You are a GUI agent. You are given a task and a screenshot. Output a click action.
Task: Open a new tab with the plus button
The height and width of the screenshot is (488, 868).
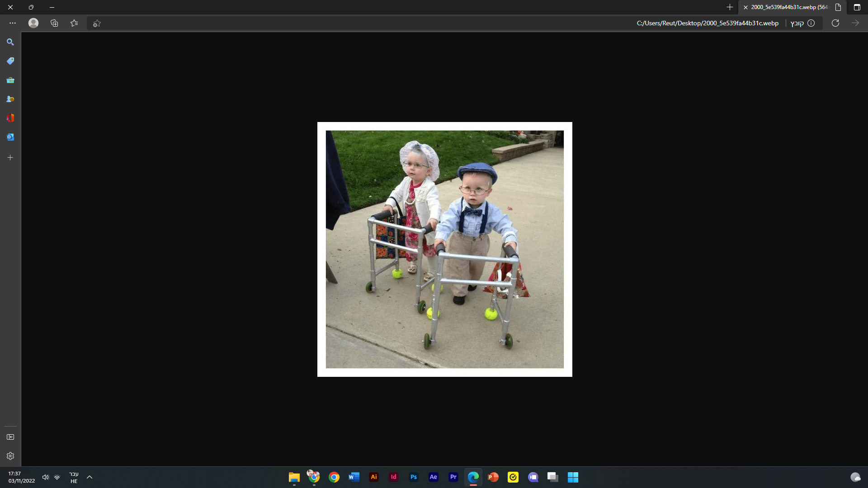tap(730, 7)
